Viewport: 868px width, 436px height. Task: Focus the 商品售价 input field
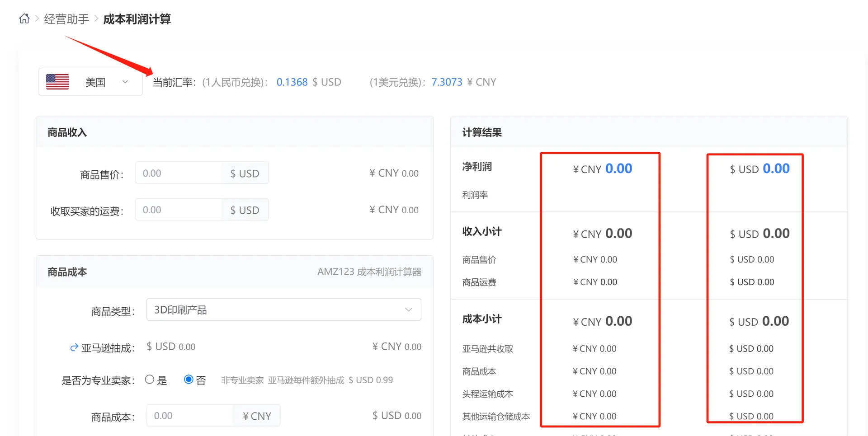(178, 173)
